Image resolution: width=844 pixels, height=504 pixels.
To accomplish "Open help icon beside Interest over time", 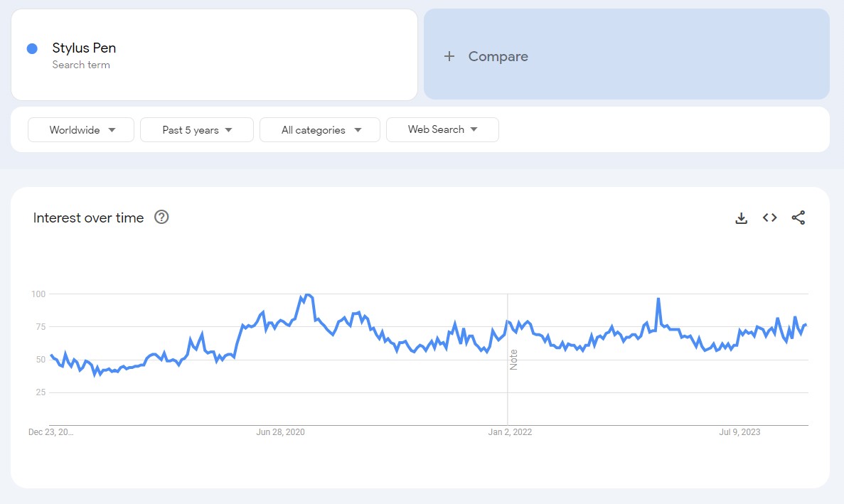I will coord(161,218).
